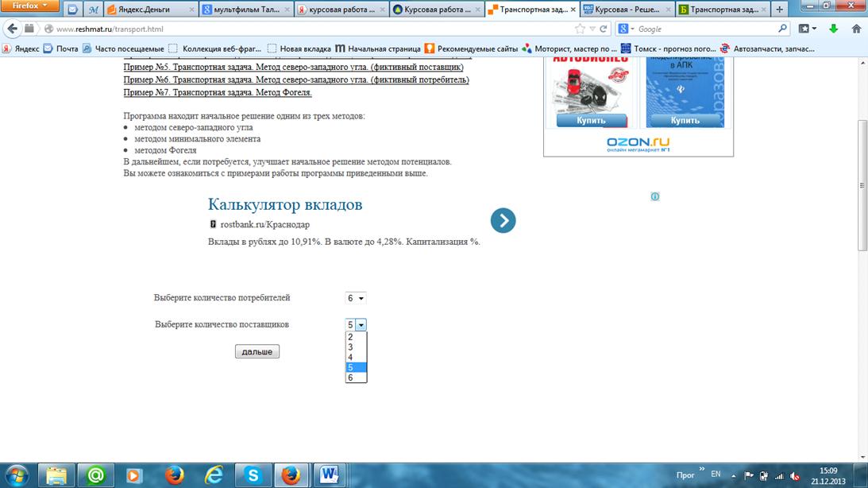
Task: Open the Почта bookmark
Action: coord(61,48)
